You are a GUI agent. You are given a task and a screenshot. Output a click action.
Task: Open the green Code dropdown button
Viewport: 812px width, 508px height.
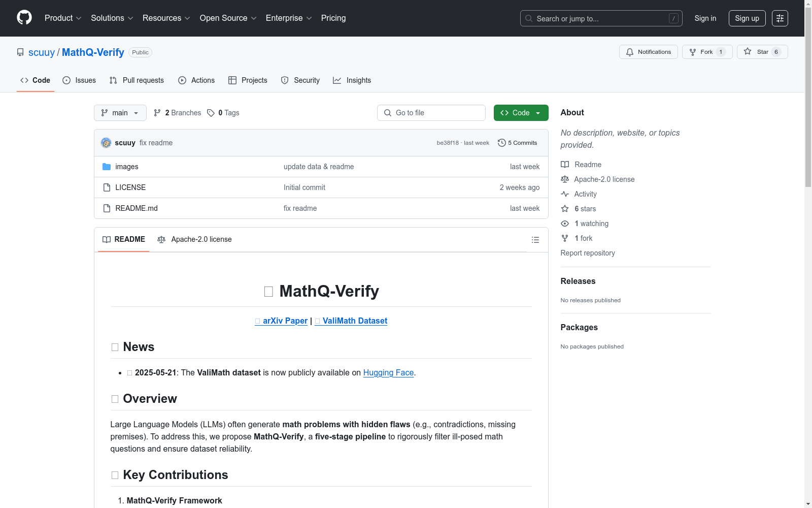[x=521, y=113]
